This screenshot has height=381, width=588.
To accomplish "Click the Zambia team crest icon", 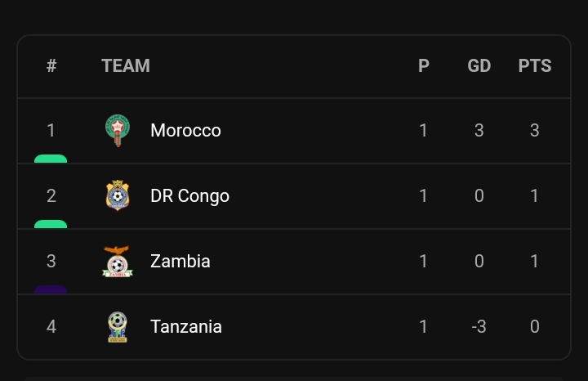I will (118, 262).
